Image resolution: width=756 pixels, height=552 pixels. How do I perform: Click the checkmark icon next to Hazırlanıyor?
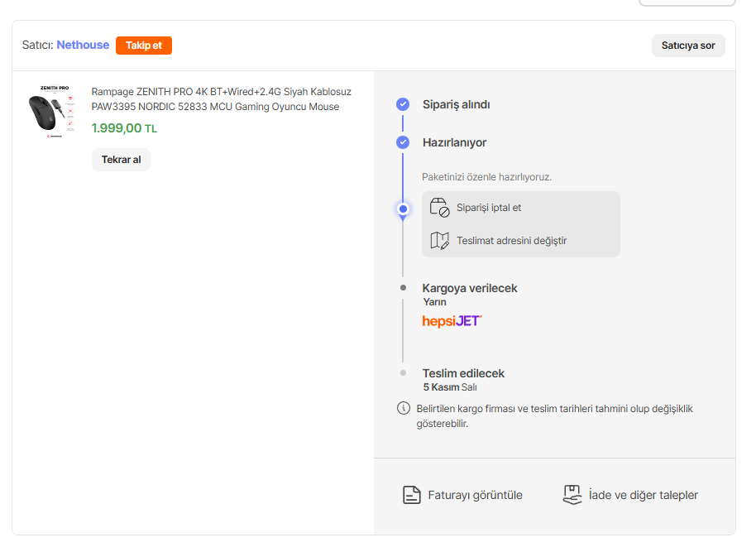[403, 142]
